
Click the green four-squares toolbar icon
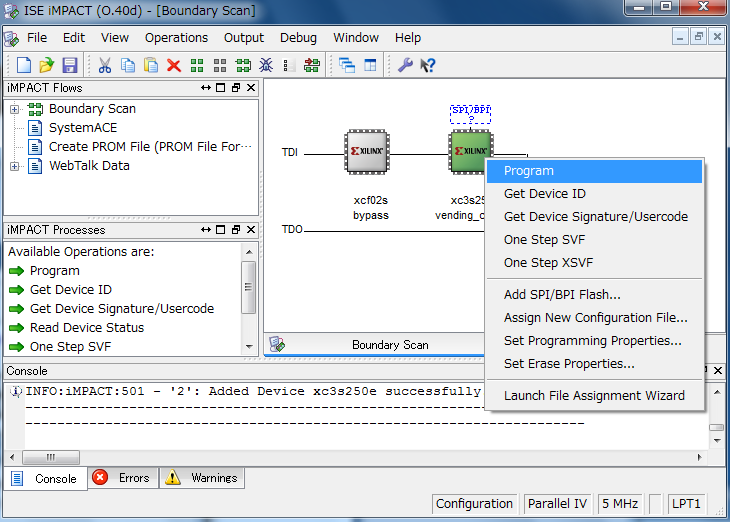tap(197, 65)
